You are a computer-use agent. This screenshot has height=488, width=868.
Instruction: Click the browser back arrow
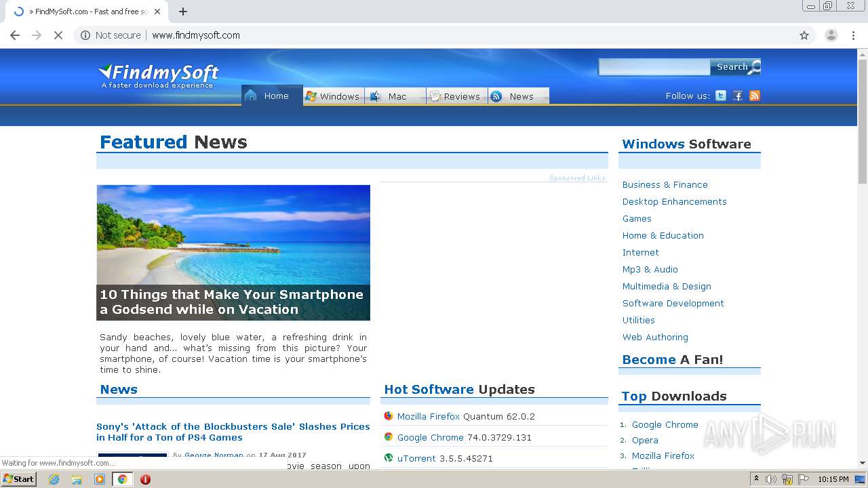[15, 35]
